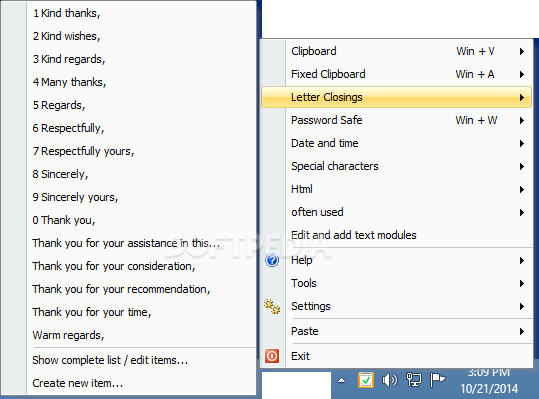Screen dimensions: 539x399
Task: Select 'Thank you for your time,'
Action: [129, 312]
